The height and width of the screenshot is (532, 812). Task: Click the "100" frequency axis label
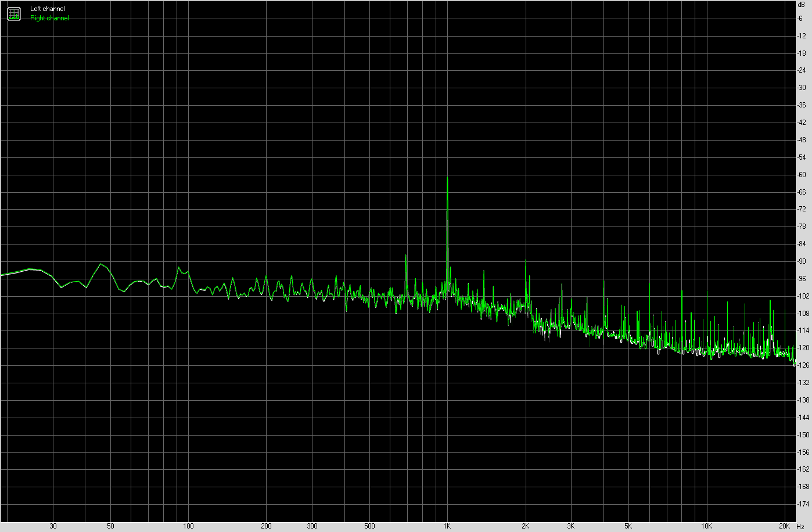(x=188, y=526)
